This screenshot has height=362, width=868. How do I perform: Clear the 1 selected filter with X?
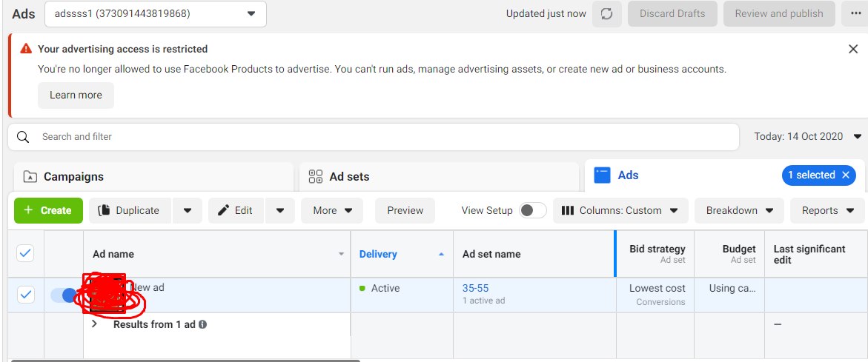pyautogui.click(x=845, y=175)
